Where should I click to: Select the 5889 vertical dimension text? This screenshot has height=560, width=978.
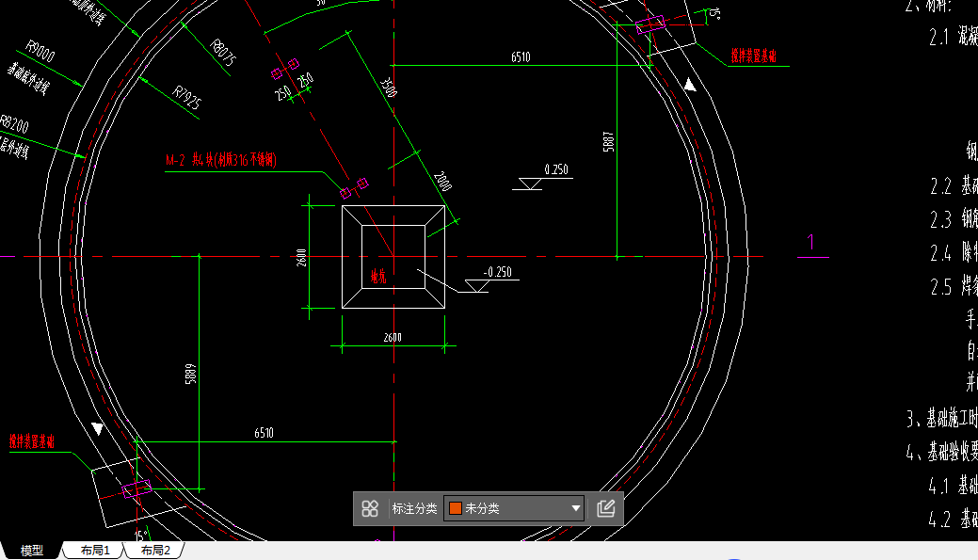191,375
